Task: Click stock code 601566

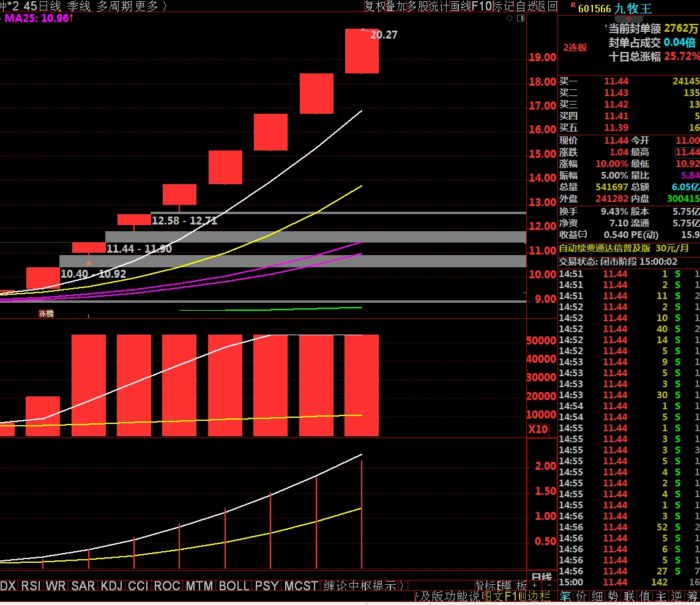Action: (595, 9)
